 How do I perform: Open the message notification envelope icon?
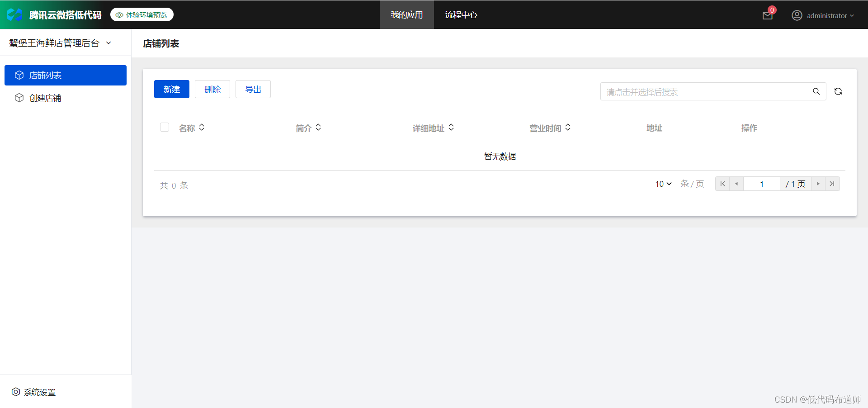tap(767, 15)
